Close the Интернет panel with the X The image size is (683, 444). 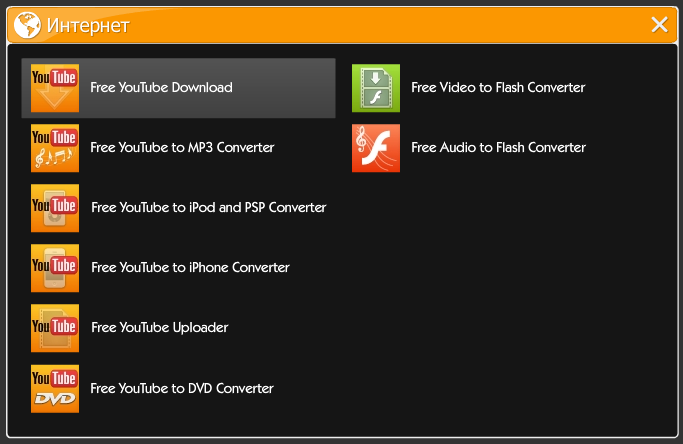coord(659,25)
